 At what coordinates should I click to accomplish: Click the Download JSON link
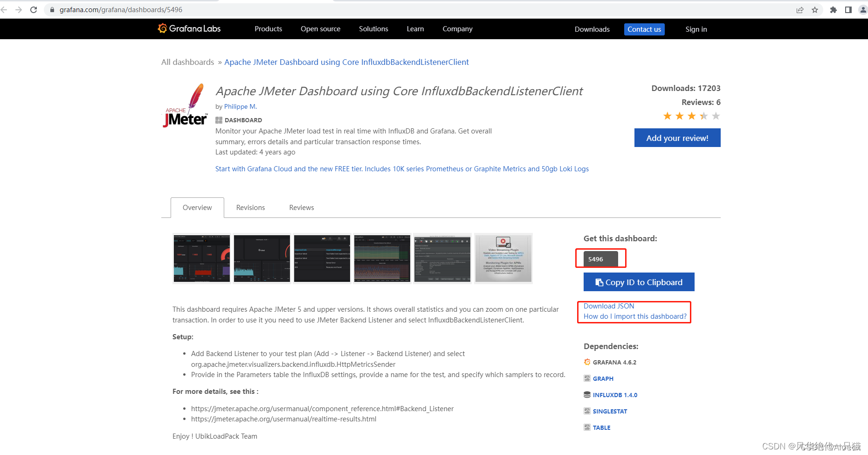pyautogui.click(x=609, y=306)
